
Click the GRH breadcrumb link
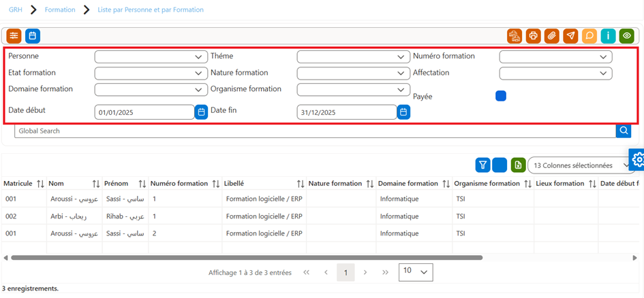pyautogui.click(x=16, y=10)
